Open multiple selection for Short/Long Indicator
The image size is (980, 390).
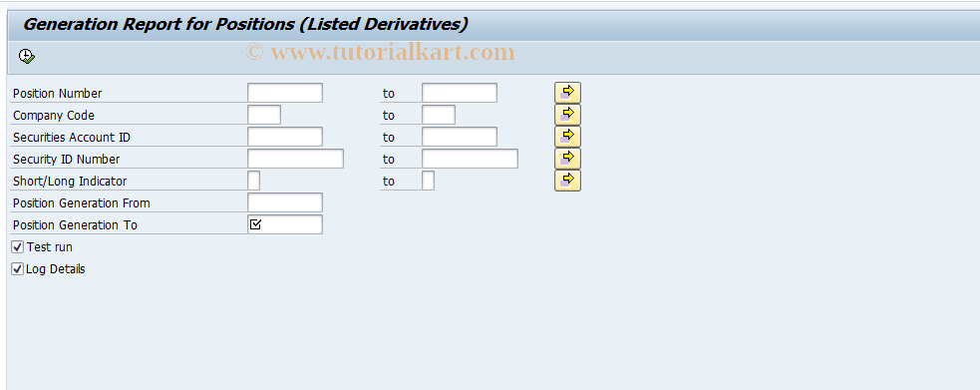point(567,180)
